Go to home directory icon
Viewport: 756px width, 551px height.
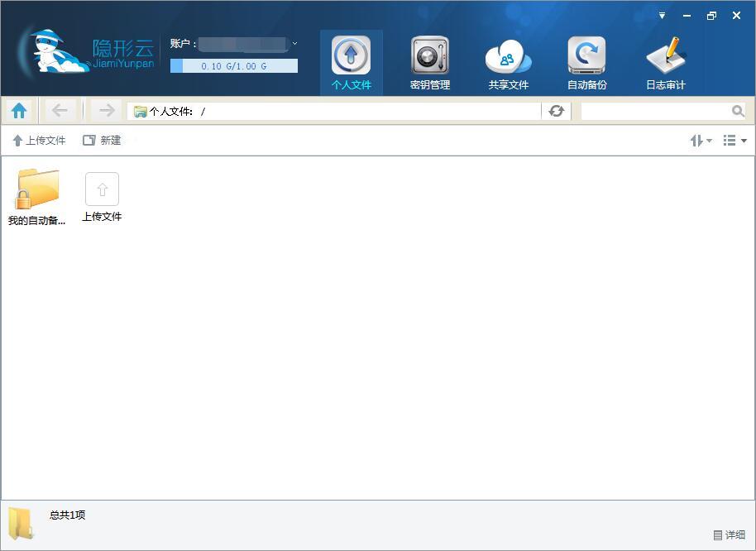19,111
